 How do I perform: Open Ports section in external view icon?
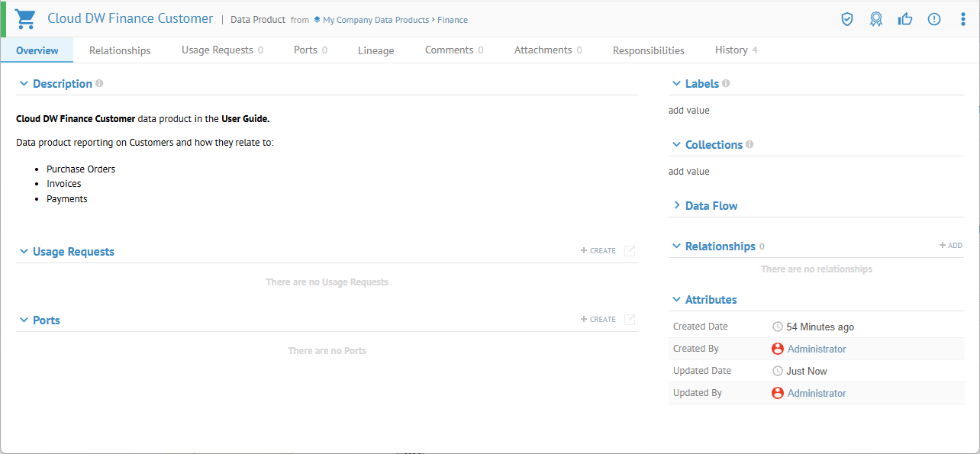point(630,320)
